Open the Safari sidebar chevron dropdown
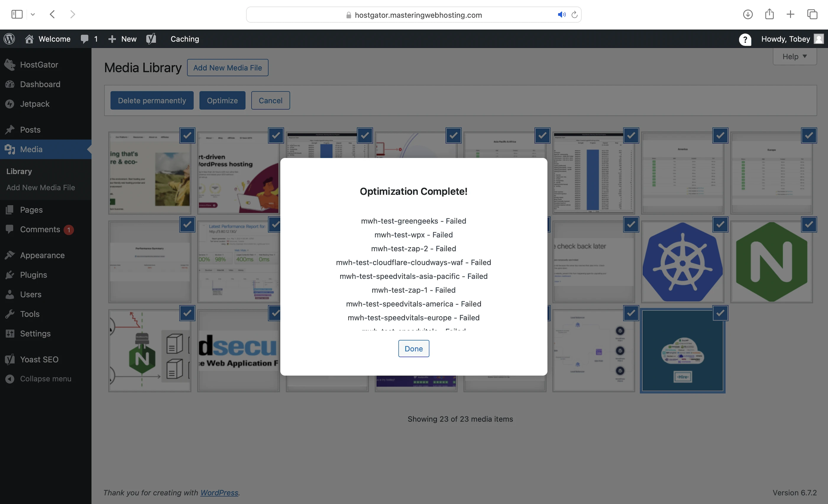 [x=33, y=14]
